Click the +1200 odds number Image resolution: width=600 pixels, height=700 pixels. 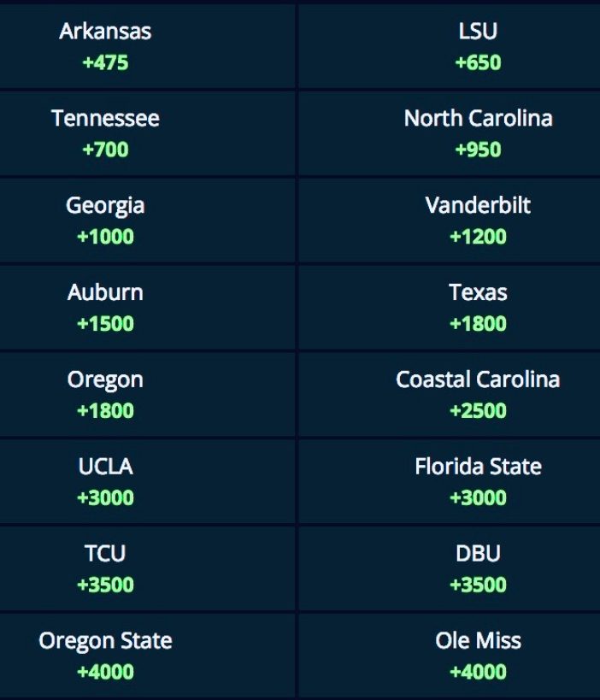(x=478, y=237)
